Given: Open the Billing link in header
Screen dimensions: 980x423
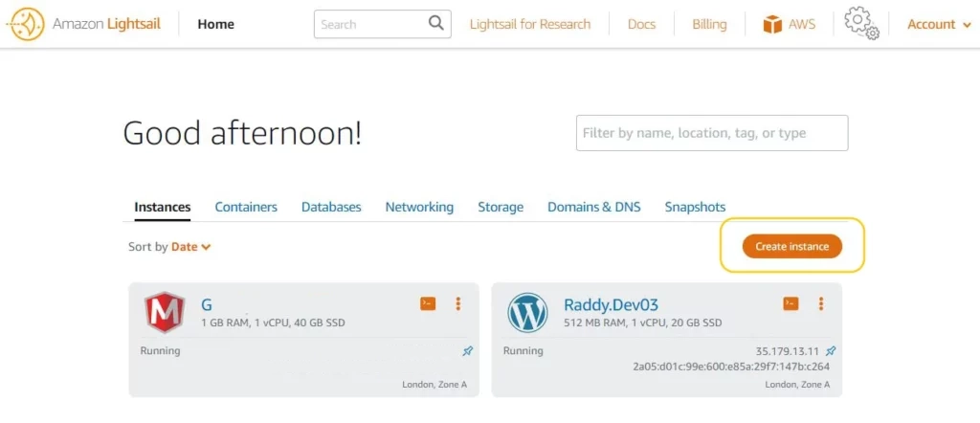Looking at the screenshot, I should [709, 24].
